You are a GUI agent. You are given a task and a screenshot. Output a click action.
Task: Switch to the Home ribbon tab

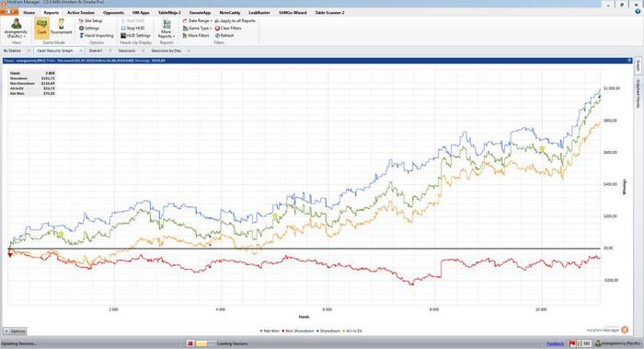point(29,13)
